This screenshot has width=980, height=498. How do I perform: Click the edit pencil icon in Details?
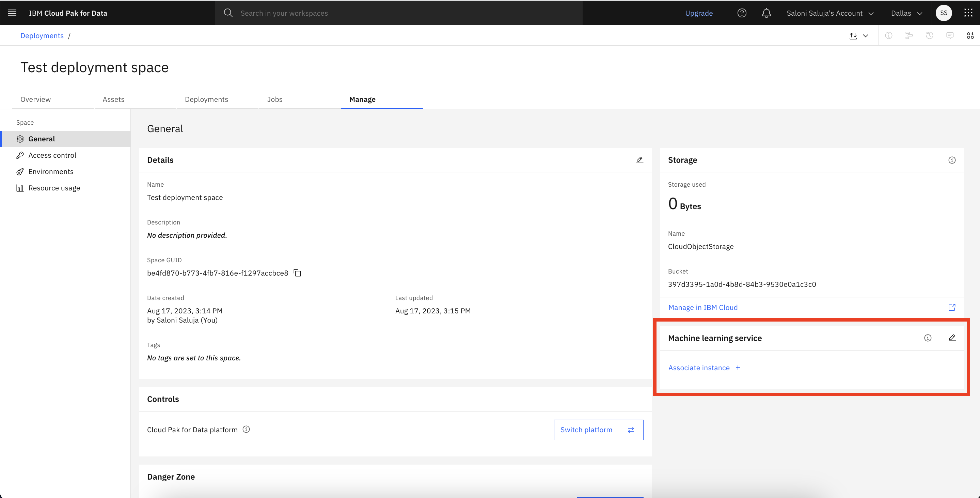(x=639, y=160)
